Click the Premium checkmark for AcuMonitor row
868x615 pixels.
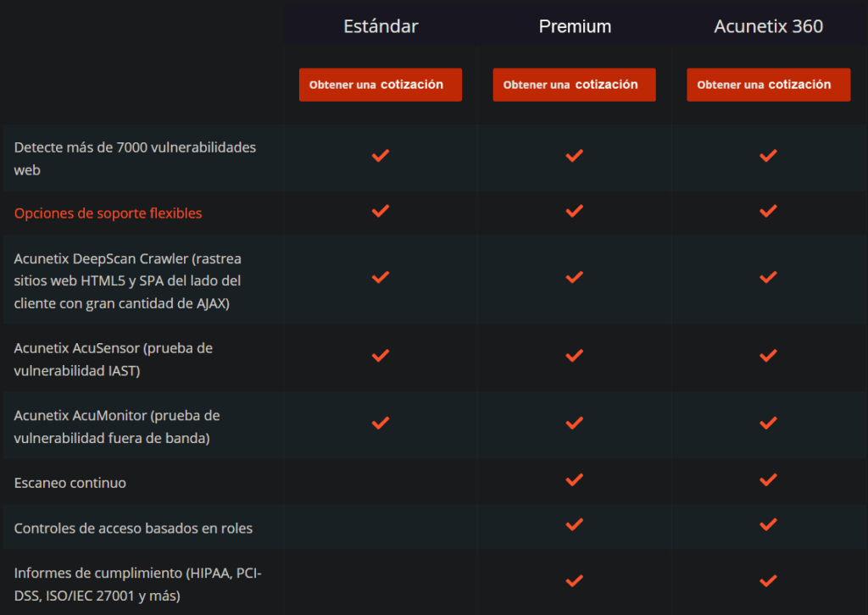coord(575,423)
